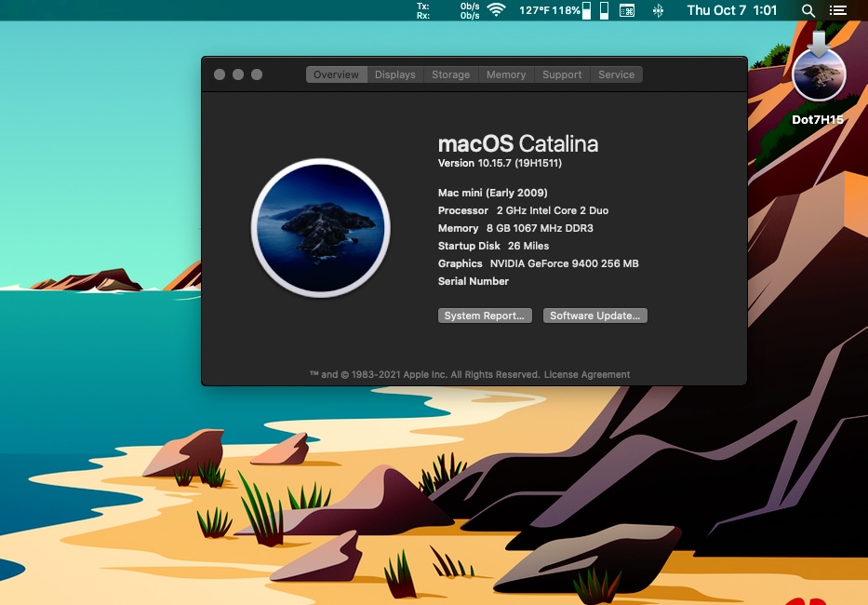868x605 pixels.
Task: Click the Mac mini (Early 2009) text
Action: pos(493,193)
